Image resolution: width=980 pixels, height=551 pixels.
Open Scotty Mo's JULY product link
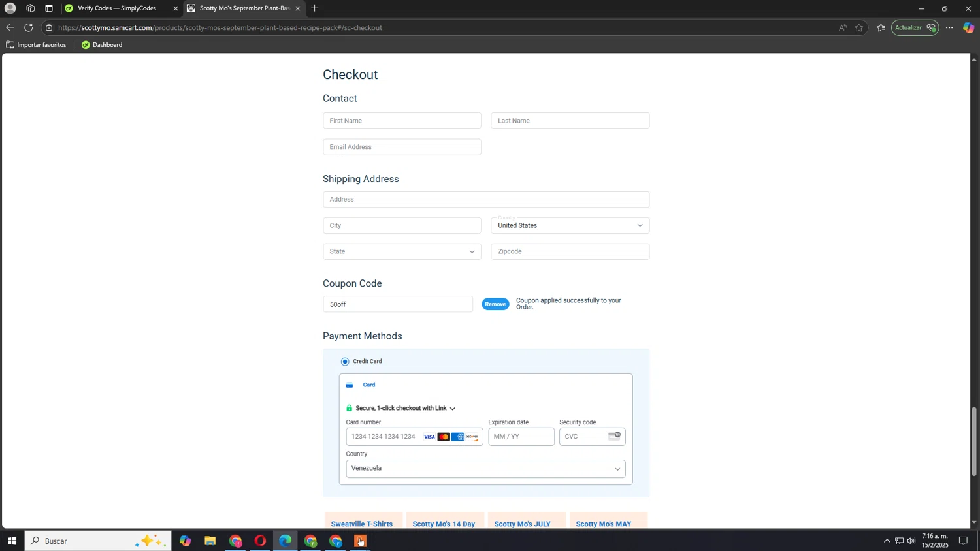pos(523,524)
